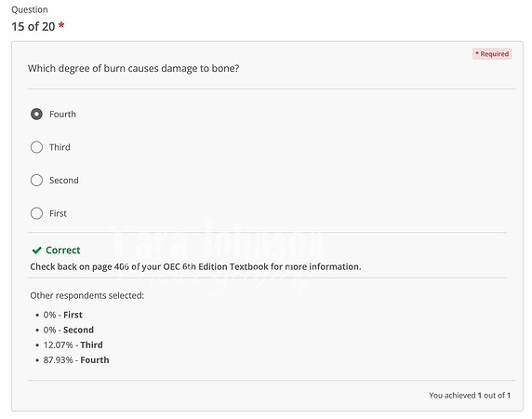This screenshot has width=532, height=419.
Task: Click the '15 of 20' question counter
Action: (x=33, y=26)
